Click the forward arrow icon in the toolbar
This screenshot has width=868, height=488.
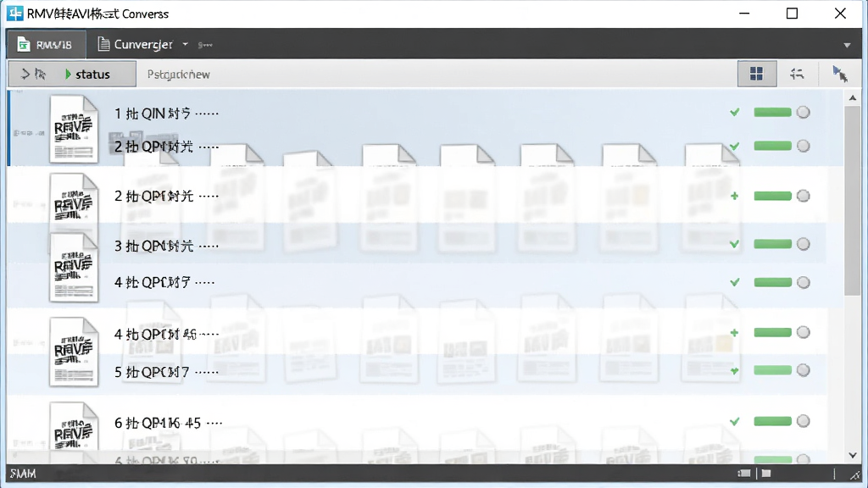click(25, 74)
